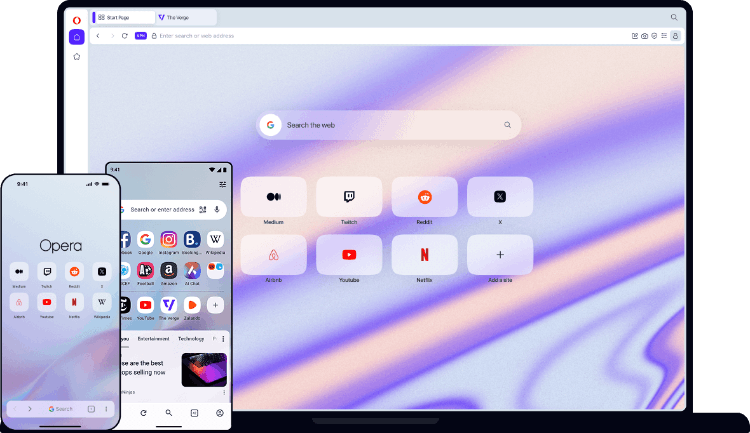750x433 pixels.
Task: Open the Twitch speed dial tile on desktop
Action: (x=349, y=198)
